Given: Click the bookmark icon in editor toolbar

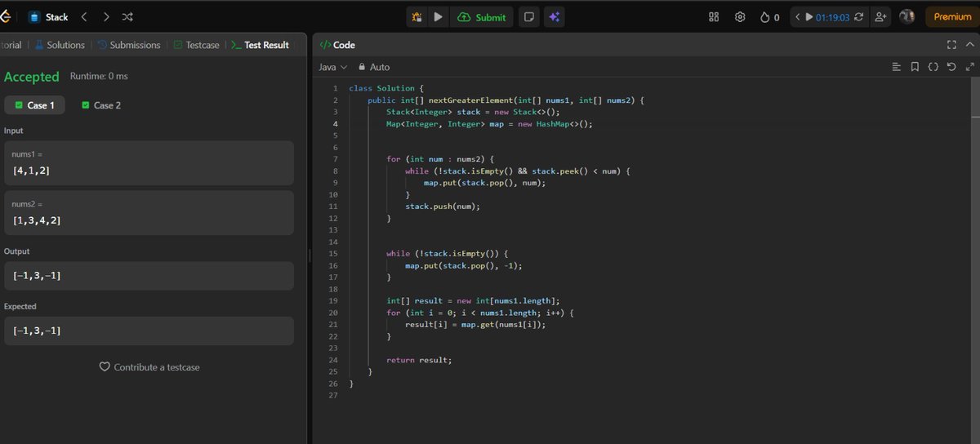Looking at the screenshot, I should pyautogui.click(x=915, y=67).
